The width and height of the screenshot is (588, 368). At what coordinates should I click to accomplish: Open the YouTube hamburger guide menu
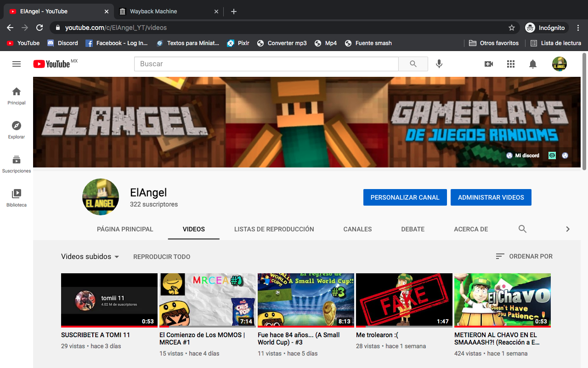click(17, 64)
